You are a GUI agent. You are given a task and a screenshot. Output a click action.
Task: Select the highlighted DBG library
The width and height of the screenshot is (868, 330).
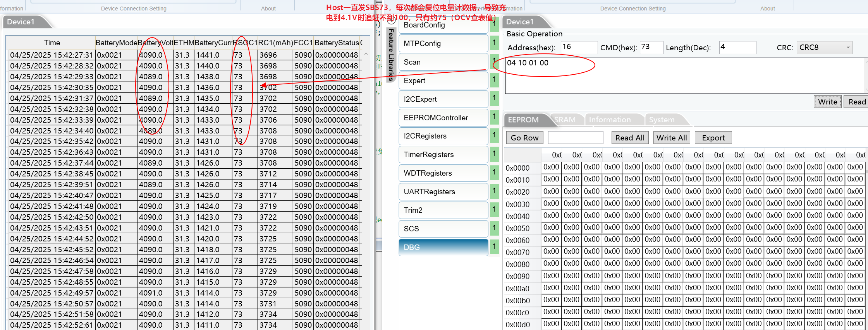coord(443,247)
